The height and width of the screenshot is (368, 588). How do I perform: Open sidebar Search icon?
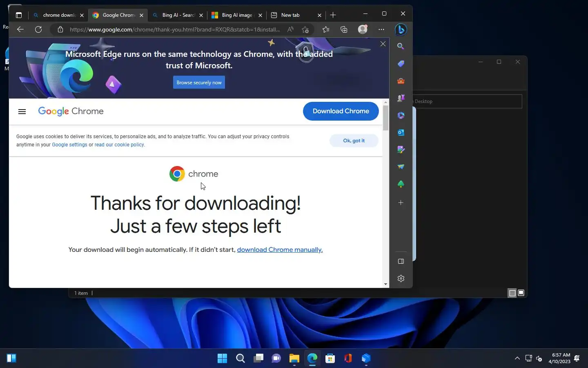pos(401,47)
